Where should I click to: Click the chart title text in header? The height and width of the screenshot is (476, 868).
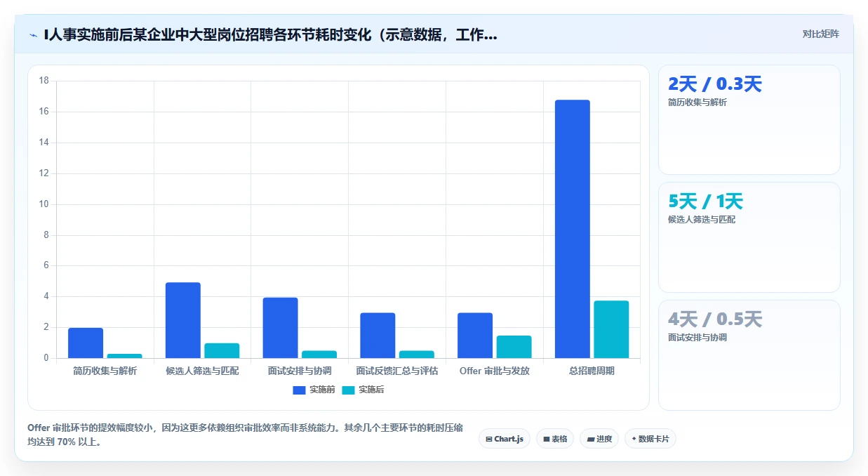271,34
